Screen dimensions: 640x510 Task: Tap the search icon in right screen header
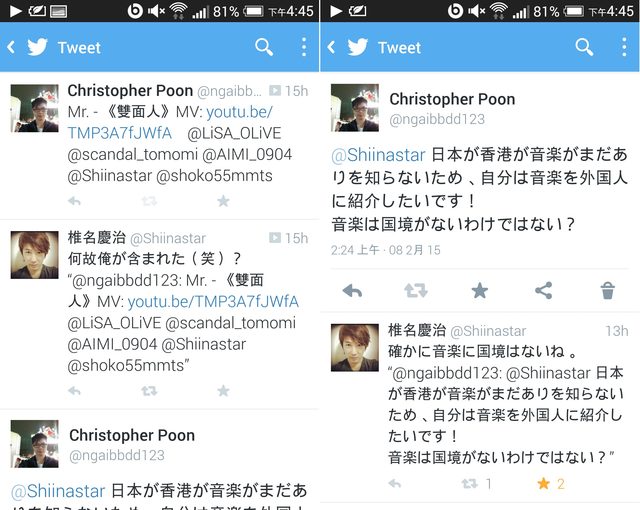(584, 47)
